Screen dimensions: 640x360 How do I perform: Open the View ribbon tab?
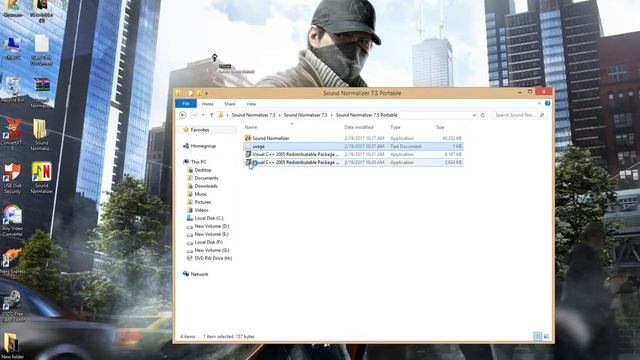[251, 104]
